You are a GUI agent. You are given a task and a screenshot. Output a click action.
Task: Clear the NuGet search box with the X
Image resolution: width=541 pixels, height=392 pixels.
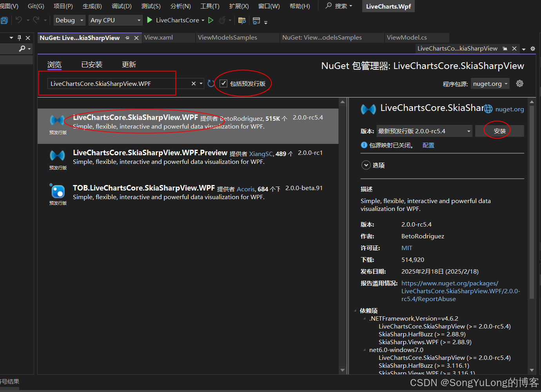click(x=194, y=83)
